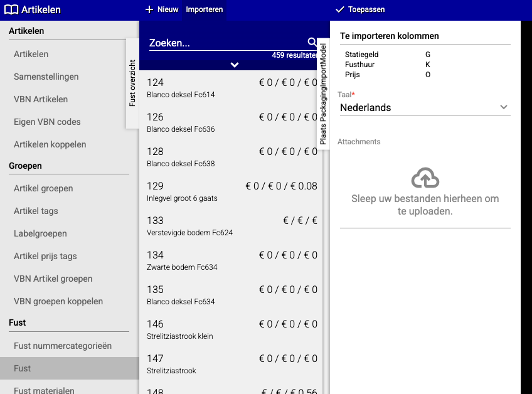Open Samenstellingen in the sidebar

[x=46, y=77]
